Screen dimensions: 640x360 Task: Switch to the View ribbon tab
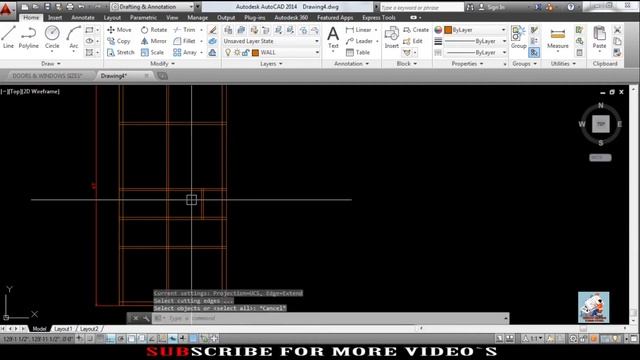[x=172, y=18]
